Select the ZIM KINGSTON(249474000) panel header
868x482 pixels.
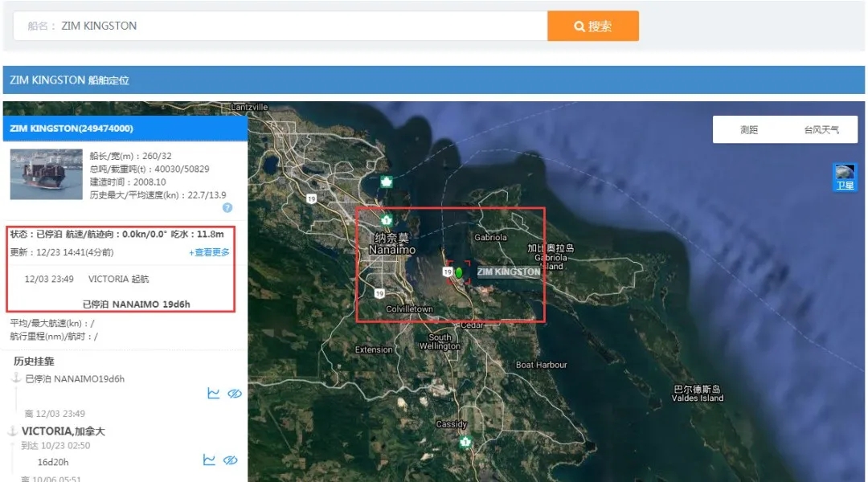click(125, 129)
